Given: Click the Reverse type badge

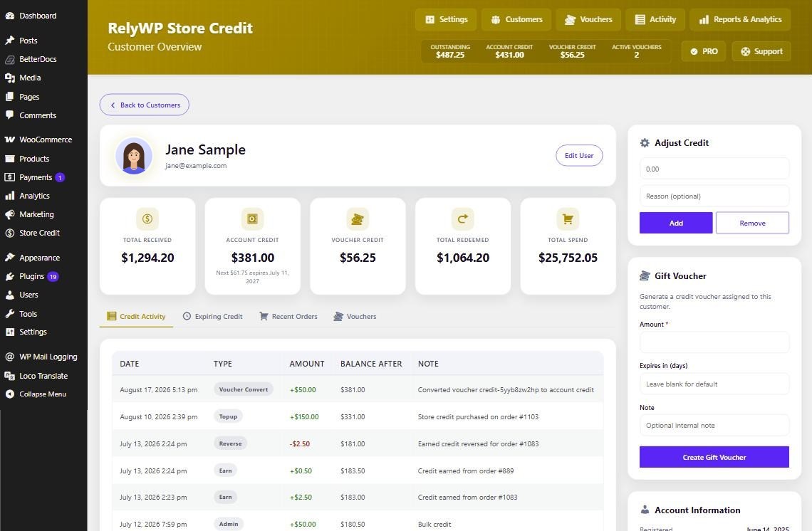Looking at the screenshot, I should pos(231,443).
